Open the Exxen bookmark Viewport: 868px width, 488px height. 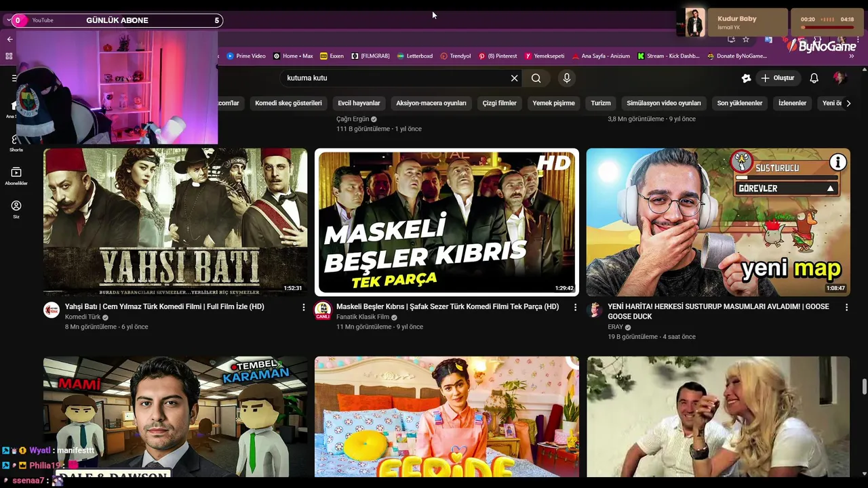332,56
